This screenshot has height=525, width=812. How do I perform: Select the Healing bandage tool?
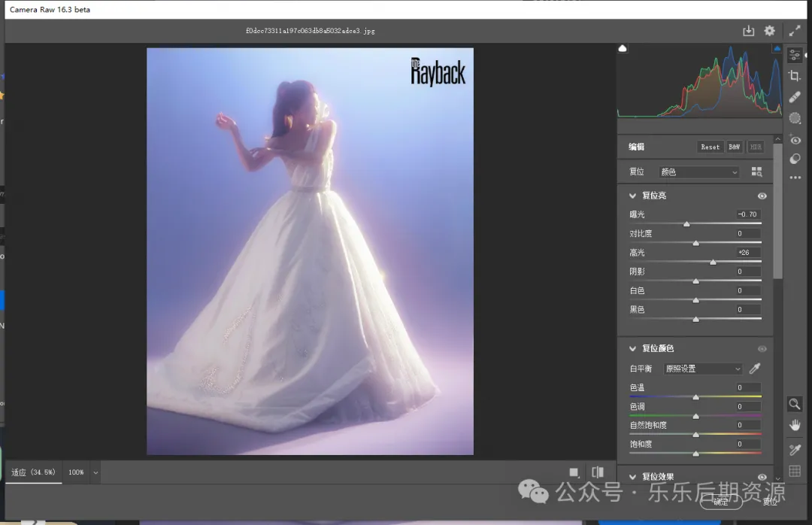(795, 97)
